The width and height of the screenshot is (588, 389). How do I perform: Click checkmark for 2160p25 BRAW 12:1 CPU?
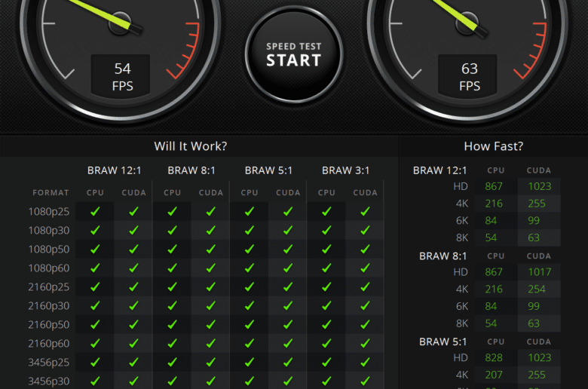[95, 287]
